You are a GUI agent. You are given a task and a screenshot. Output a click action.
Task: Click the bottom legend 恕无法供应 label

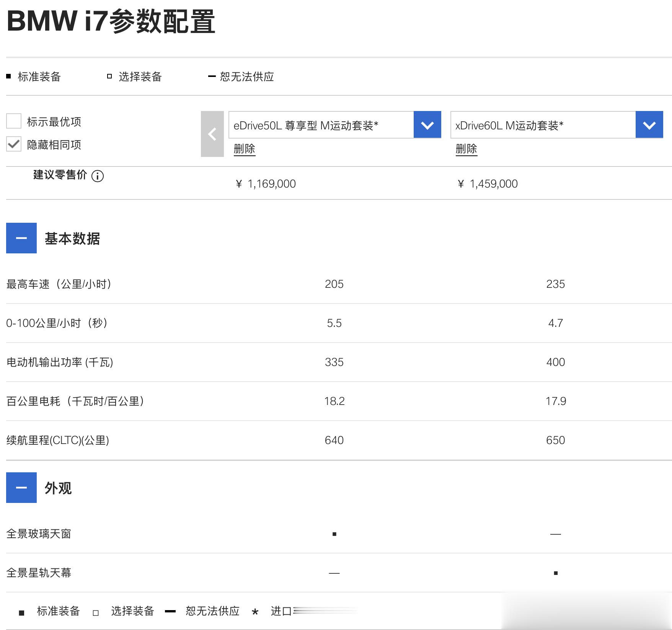[x=213, y=611]
